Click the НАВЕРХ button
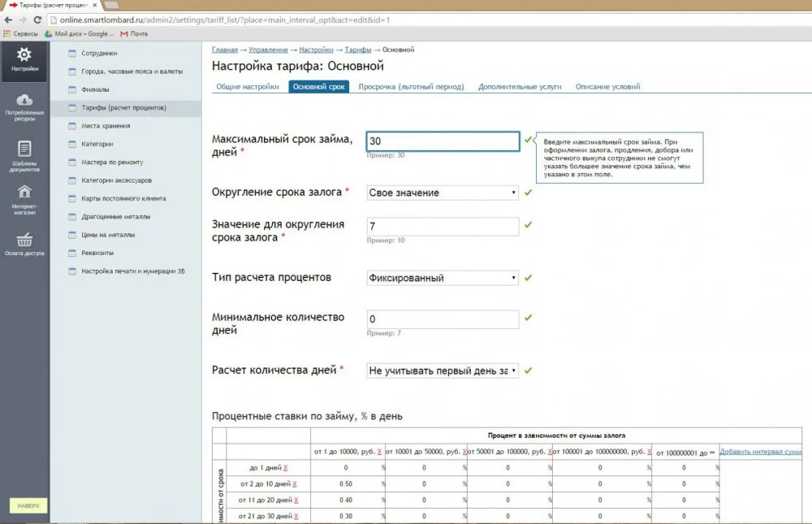 click(28, 505)
